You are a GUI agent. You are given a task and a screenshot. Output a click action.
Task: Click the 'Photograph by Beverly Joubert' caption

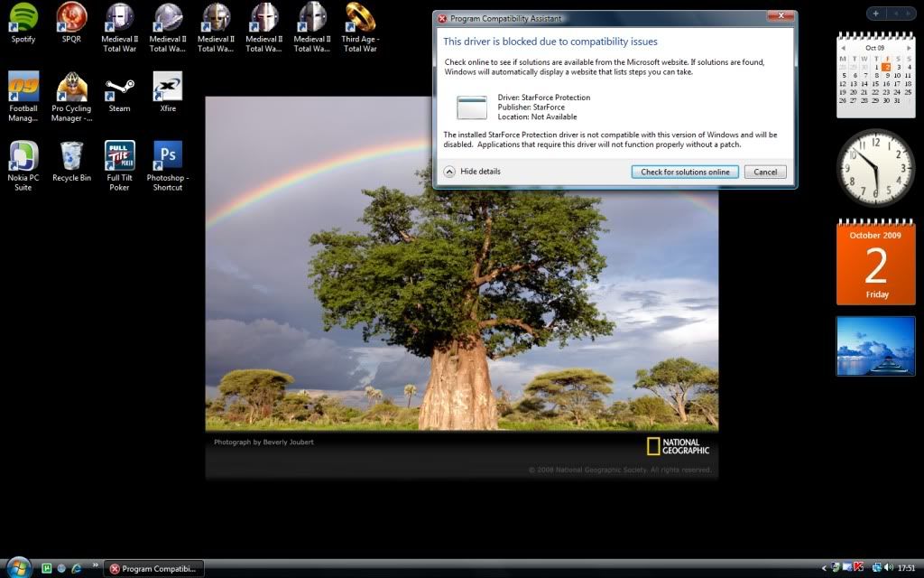[x=263, y=442]
